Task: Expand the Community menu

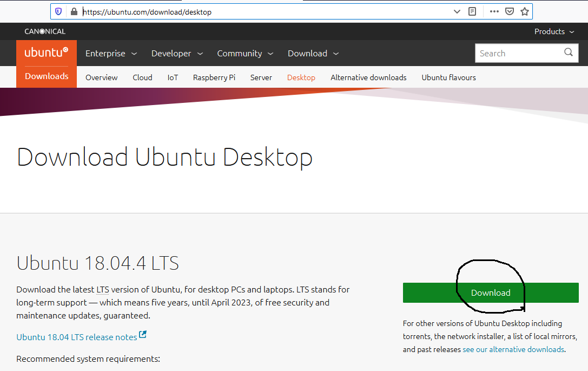Action: click(245, 53)
